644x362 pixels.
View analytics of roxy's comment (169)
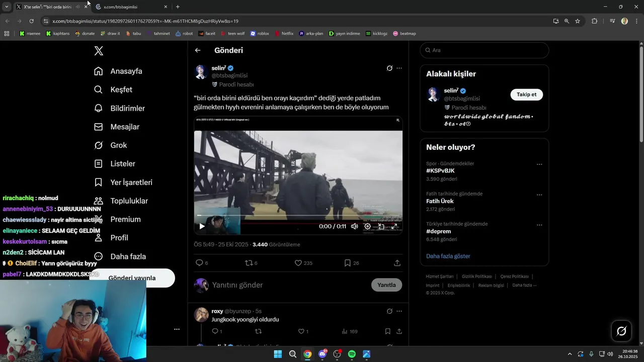[349, 331]
